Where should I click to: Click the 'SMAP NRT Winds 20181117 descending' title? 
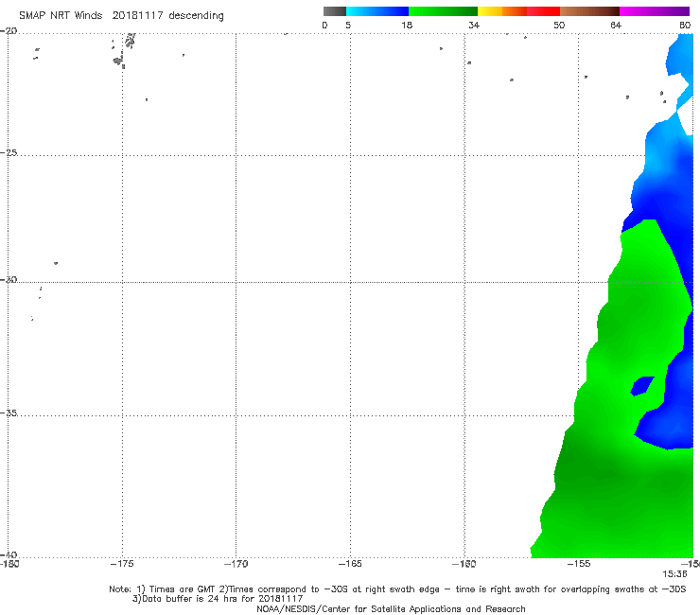pos(121,16)
